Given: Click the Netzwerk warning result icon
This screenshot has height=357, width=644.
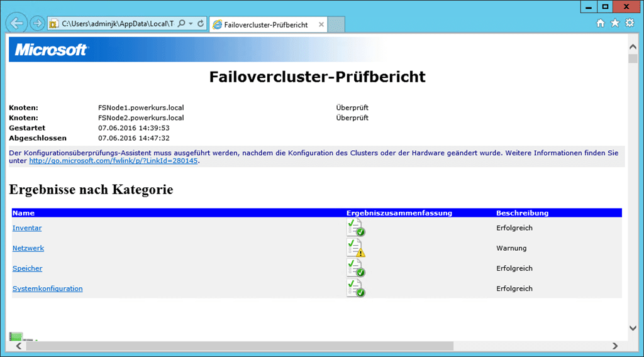Looking at the screenshot, I should click(355, 248).
